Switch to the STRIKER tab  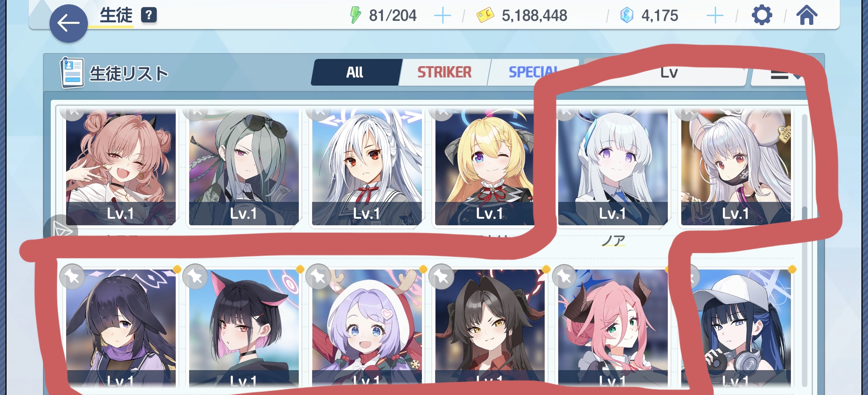tap(444, 72)
